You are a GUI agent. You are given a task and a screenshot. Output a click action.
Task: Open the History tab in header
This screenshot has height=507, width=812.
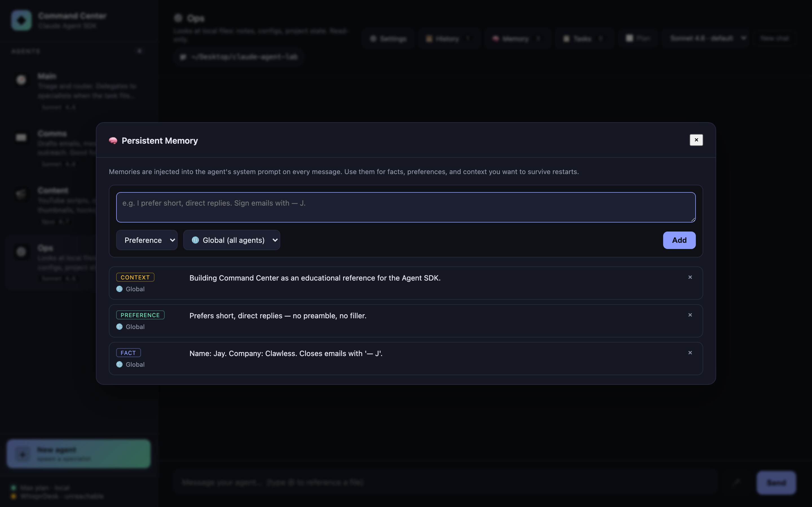(447, 39)
